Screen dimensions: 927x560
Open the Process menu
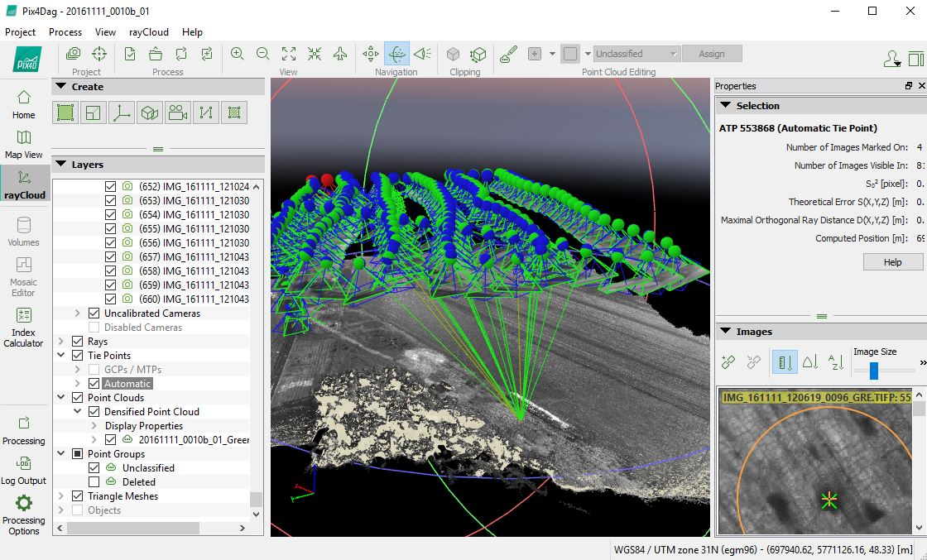click(65, 32)
